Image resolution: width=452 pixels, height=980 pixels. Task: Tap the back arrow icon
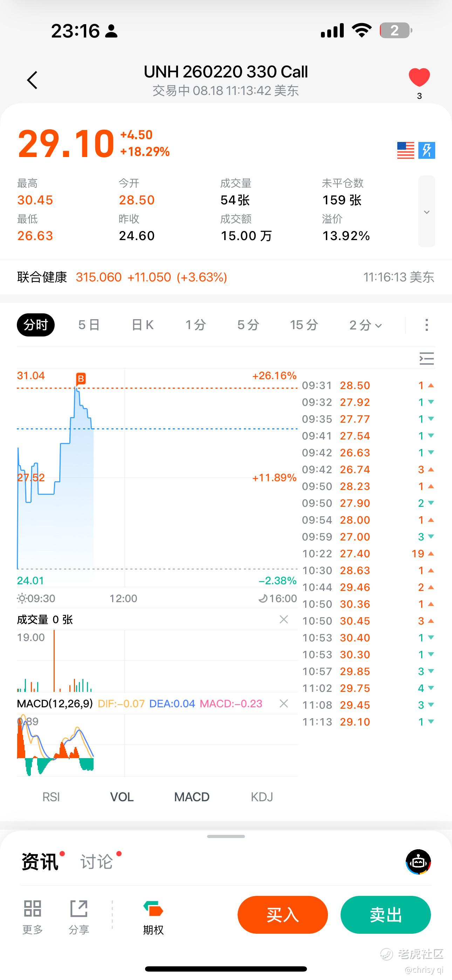click(x=32, y=80)
